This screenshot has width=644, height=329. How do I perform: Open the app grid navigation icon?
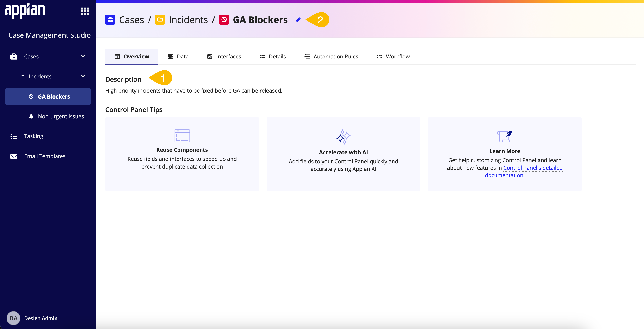coord(85,11)
